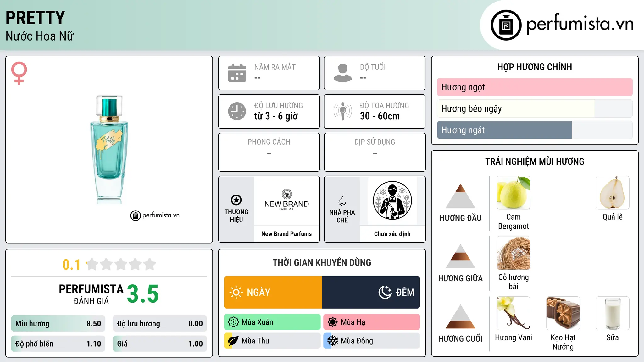
Task: Click the grey star rating row
Action: click(121, 264)
